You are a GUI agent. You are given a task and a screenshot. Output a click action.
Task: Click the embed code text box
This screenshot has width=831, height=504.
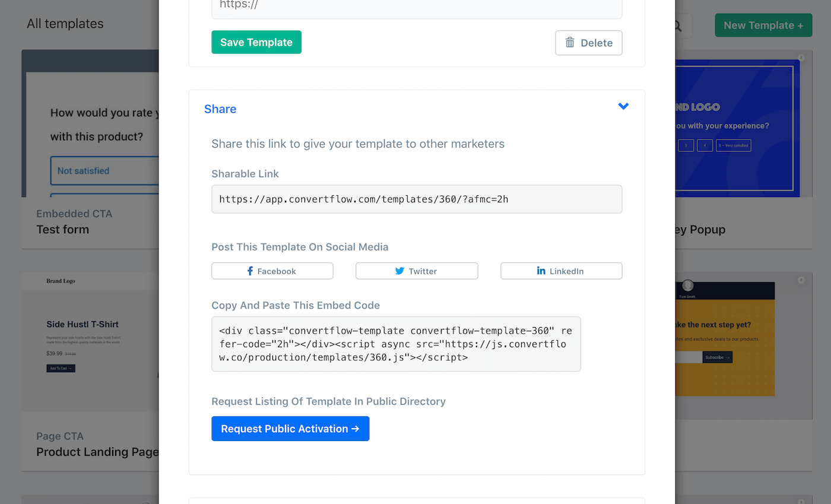(395, 344)
